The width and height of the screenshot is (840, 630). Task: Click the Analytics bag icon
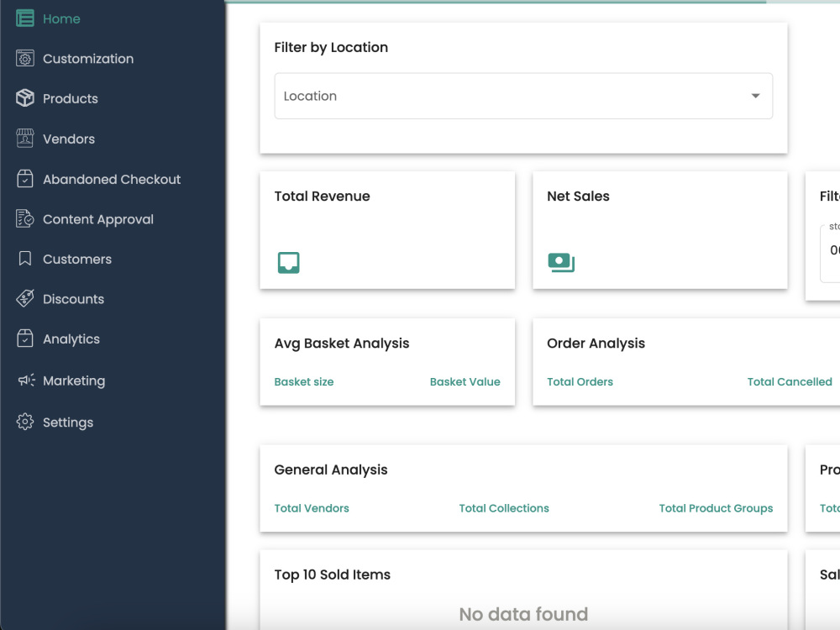(24, 339)
